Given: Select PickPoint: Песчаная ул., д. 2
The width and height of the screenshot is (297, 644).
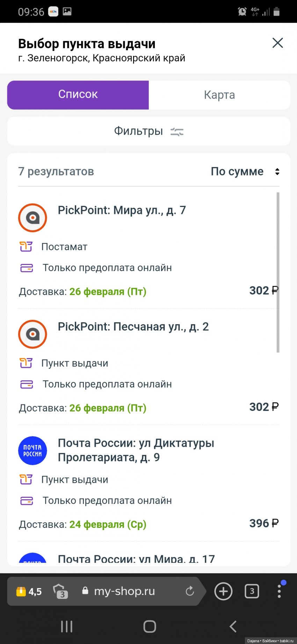Looking at the screenshot, I should pos(133,327).
